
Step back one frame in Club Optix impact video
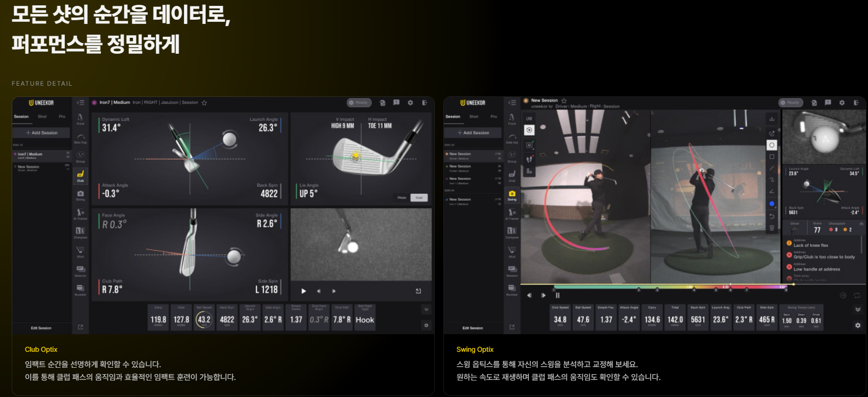318,291
